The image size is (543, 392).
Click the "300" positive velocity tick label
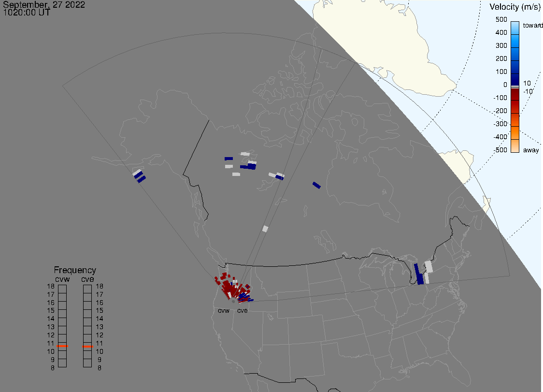tap(501, 46)
